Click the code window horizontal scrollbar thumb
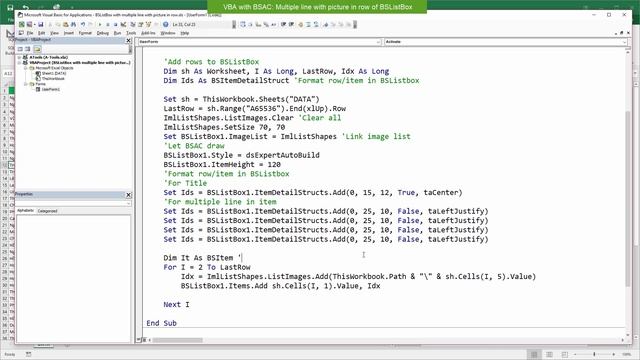640x360 pixels. tap(178, 340)
